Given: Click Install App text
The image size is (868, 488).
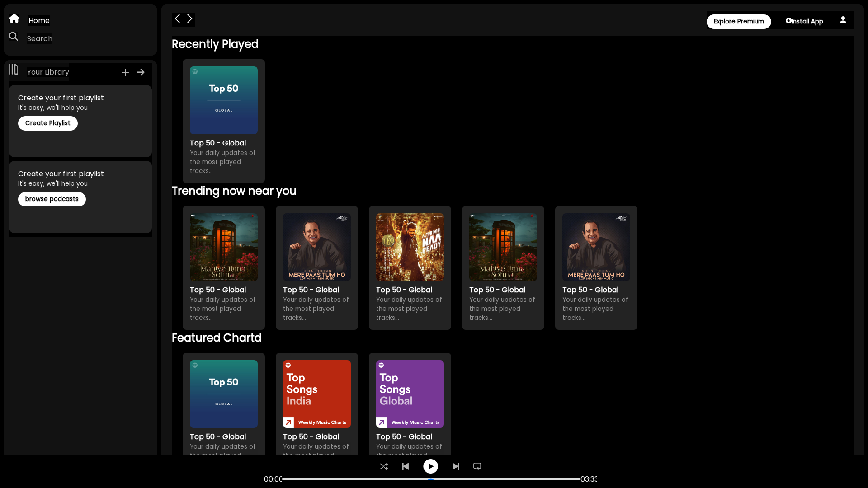Looking at the screenshot, I should pos(807,22).
